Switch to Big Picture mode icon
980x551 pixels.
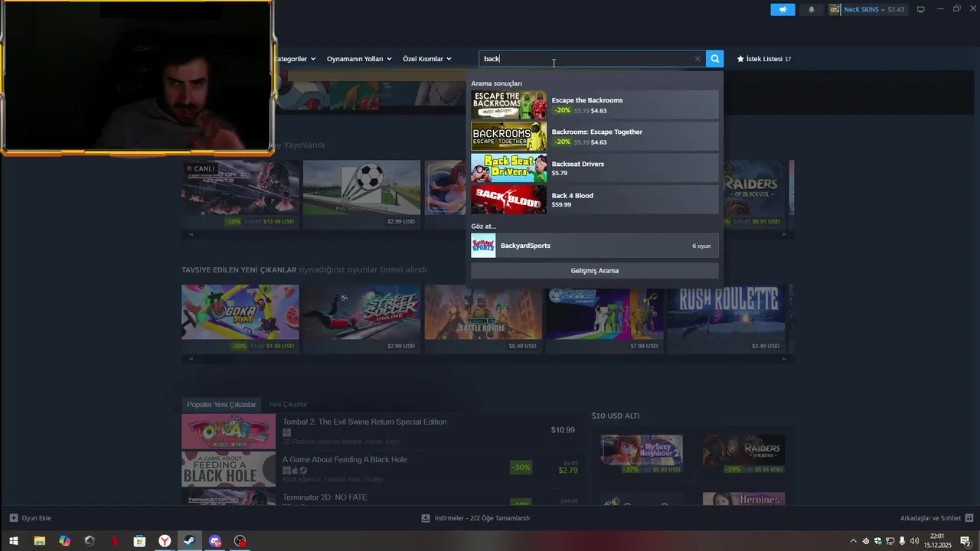coord(921,9)
